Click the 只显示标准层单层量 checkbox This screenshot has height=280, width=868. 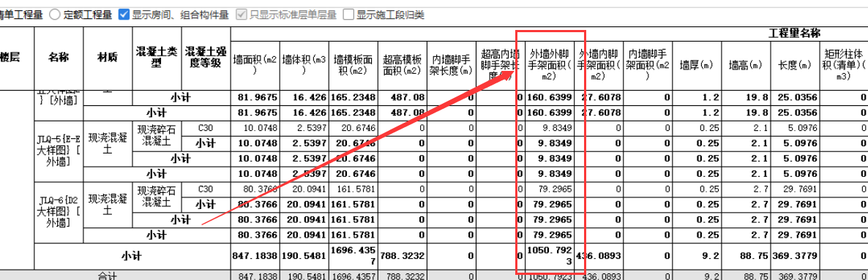tap(242, 15)
